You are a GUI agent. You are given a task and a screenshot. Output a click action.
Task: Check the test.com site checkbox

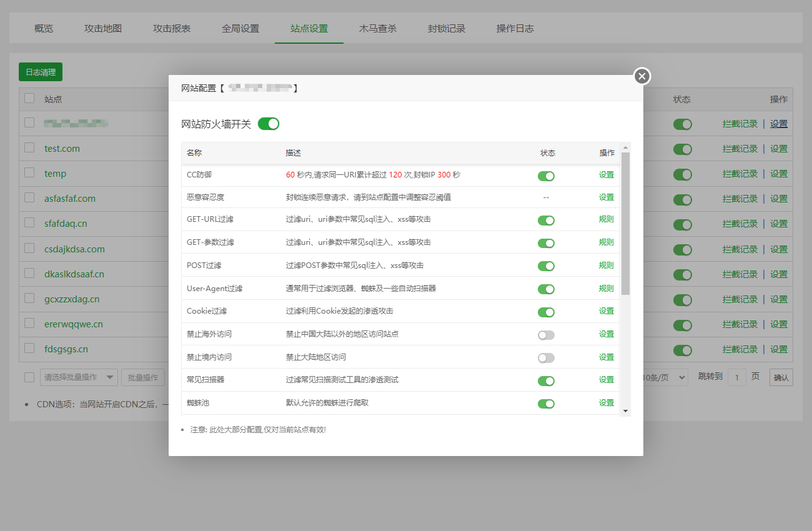point(29,148)
